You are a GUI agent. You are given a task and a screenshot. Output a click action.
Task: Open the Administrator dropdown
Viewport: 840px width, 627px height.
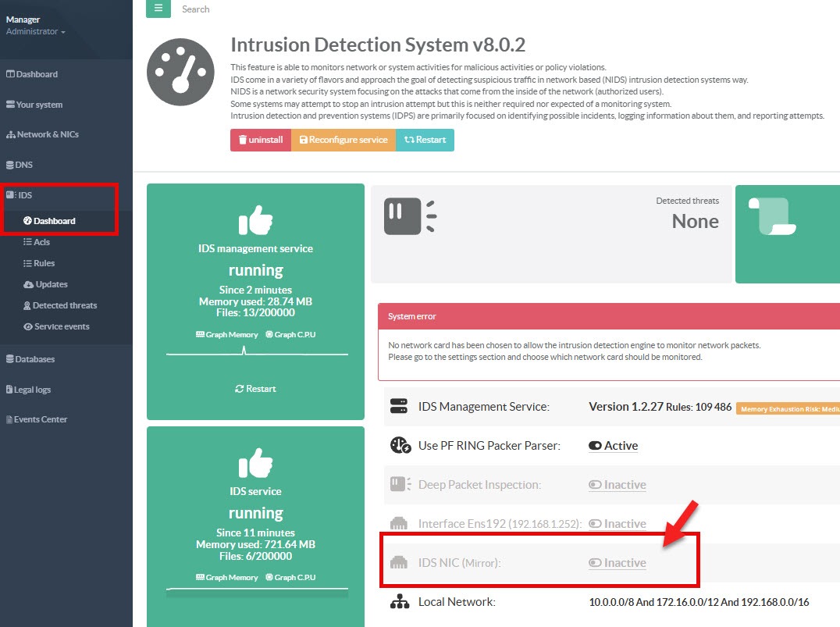pyautogui.click(x=35, y=32)
